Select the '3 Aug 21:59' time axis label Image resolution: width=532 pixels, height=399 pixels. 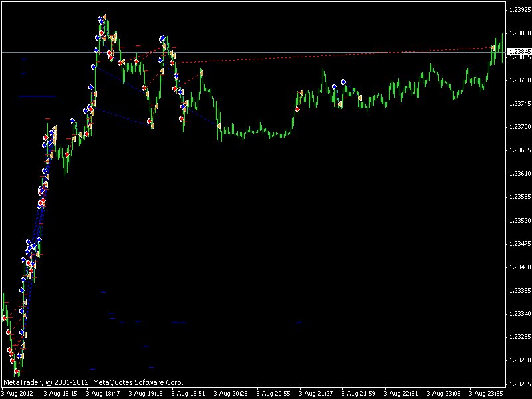click(x=358, y=394)
